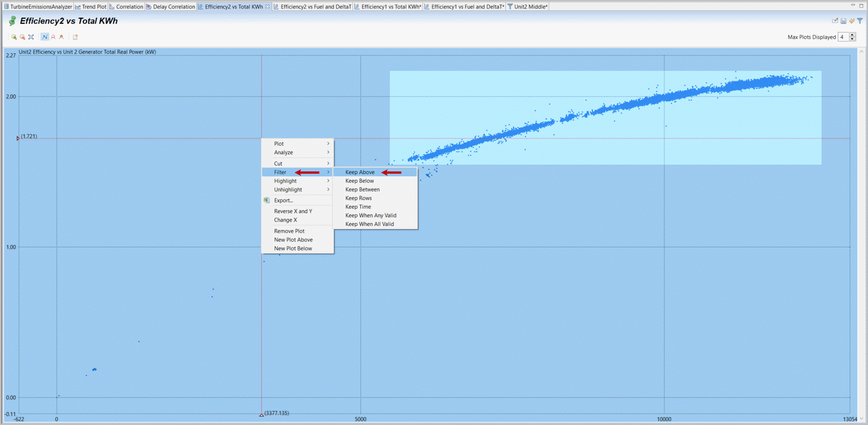868x425 pixels.
Task: Click the filter funnel icon at top right
Action: click(860, 21)
